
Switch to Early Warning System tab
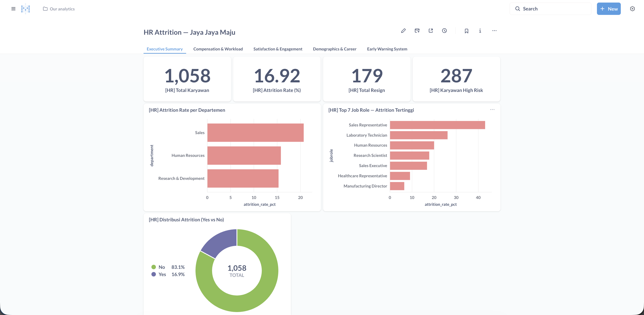[x=387, y=49]
